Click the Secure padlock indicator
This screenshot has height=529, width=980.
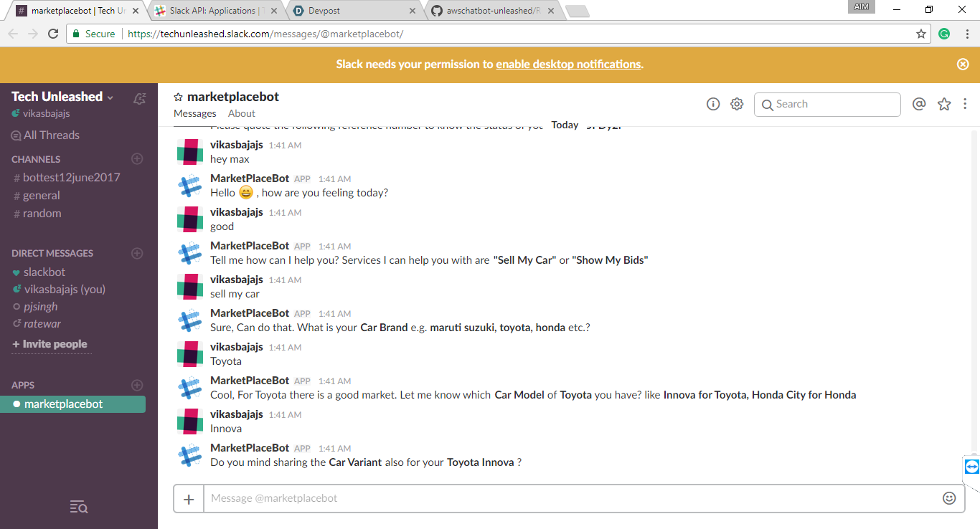click(x=93, y=34)
